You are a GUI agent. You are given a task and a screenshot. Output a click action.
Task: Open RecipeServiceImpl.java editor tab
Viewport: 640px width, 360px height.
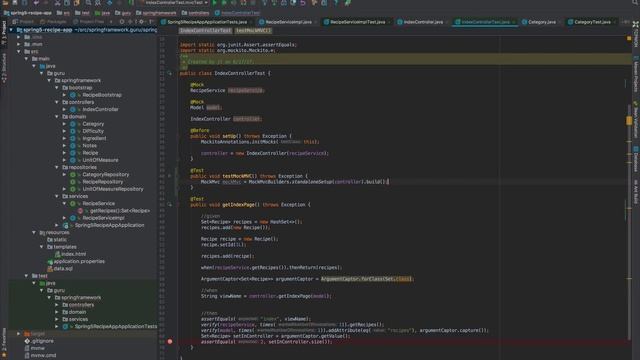[x=289, y=22]
